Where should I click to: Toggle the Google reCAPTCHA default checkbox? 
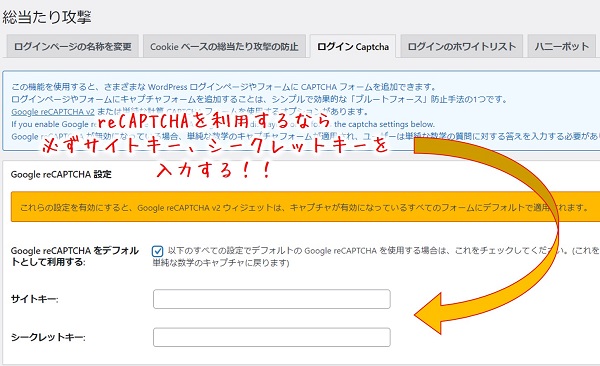pyautogui.click(x=157, y=251)
